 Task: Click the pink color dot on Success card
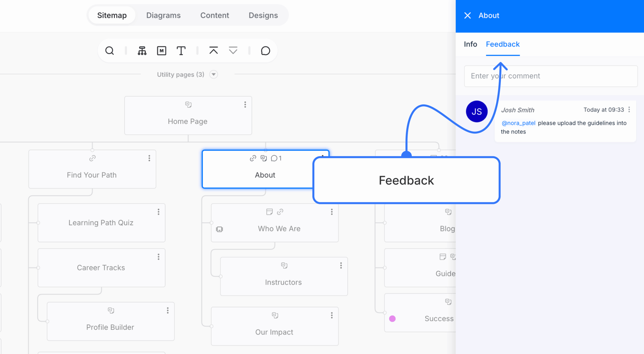tap(392, 319)
